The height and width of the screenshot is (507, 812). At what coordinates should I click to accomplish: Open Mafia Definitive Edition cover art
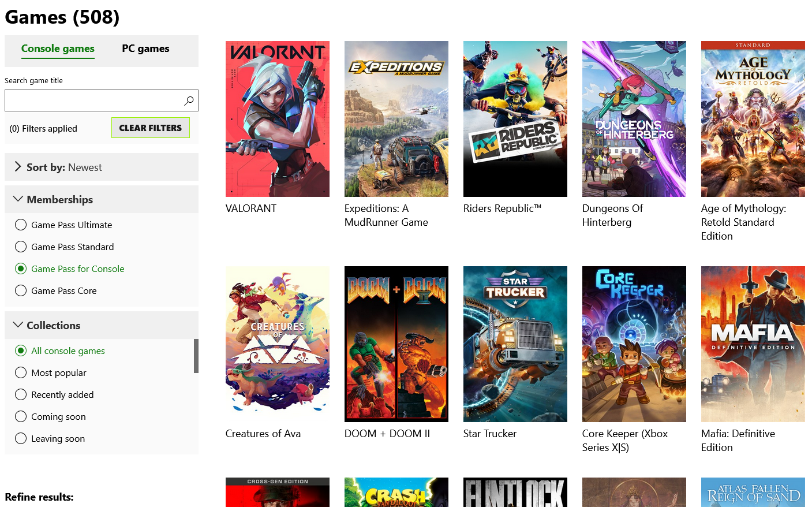point(753,344)
